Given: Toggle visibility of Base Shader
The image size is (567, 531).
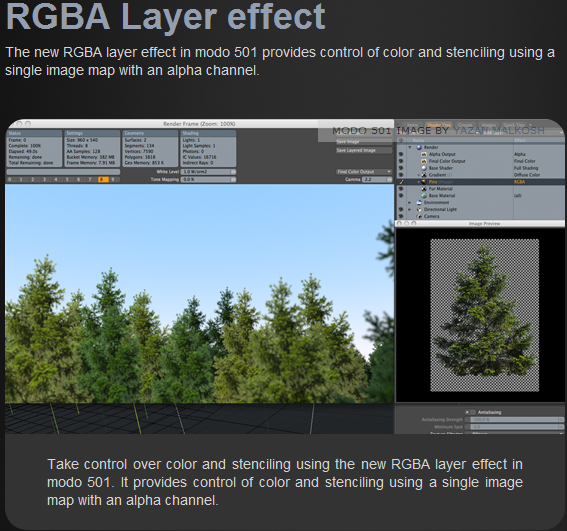Looking at the screenshot, I should coord(401,168).
